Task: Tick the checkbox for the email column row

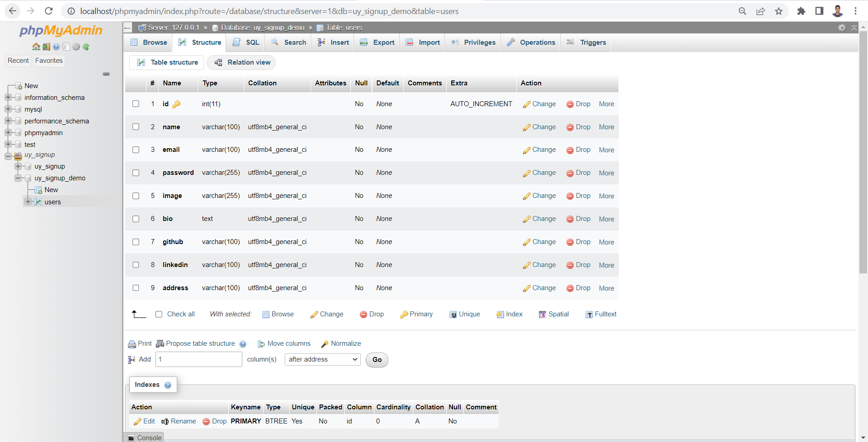Action: [x=136, y=150]
